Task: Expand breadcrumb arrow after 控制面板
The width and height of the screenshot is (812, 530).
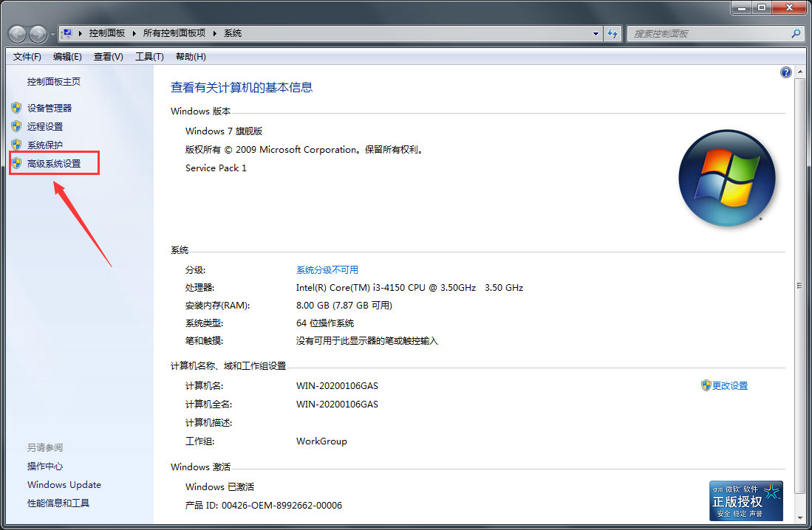Action: (134, 34)
